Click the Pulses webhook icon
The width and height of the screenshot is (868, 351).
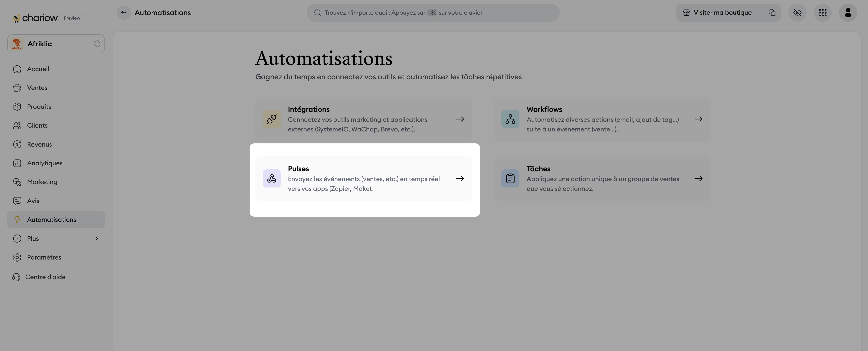pos(271,178)
